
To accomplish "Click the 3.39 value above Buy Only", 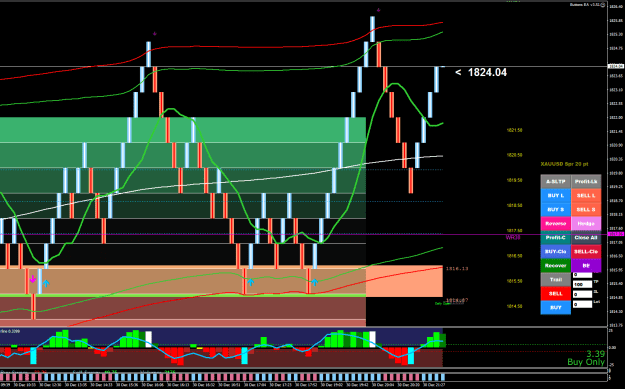I will coord(596,354).
